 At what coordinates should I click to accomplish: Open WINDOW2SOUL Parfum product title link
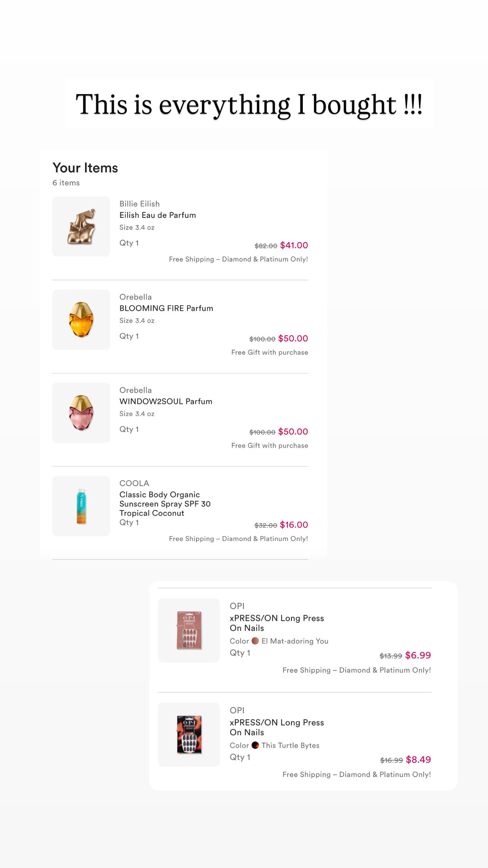tap(166, 402)
